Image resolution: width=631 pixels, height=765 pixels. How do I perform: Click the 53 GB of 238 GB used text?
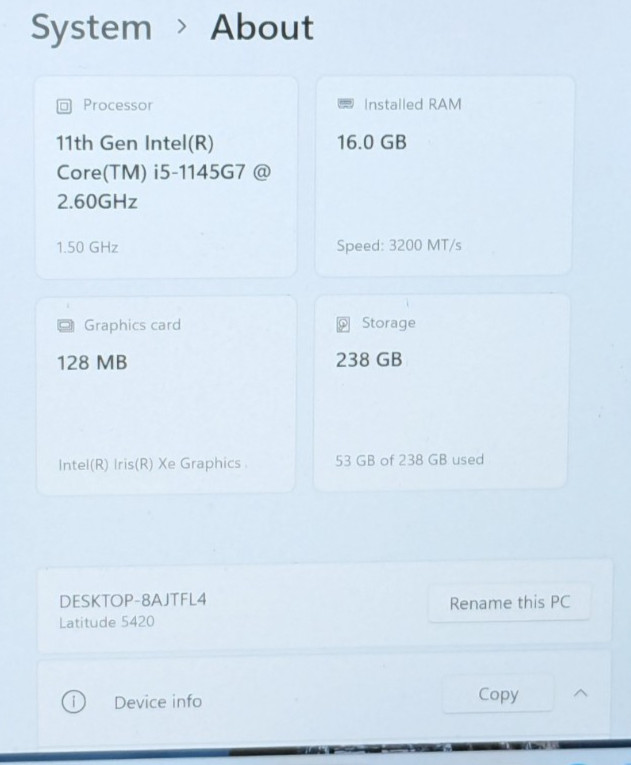[x=409, y=460]
